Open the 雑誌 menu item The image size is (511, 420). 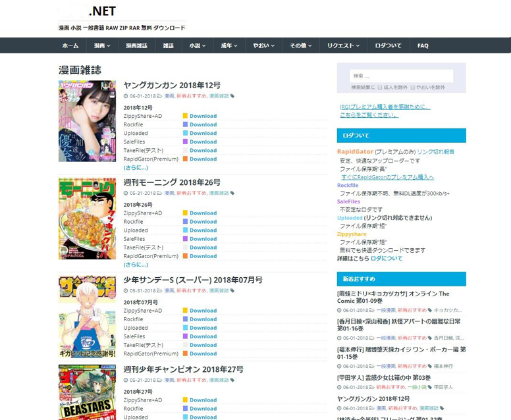pyautogui.click(x=168, y=45)
